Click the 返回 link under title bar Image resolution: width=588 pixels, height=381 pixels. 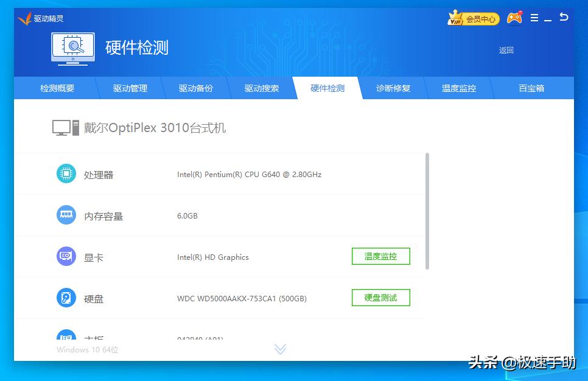pos(506,50)
